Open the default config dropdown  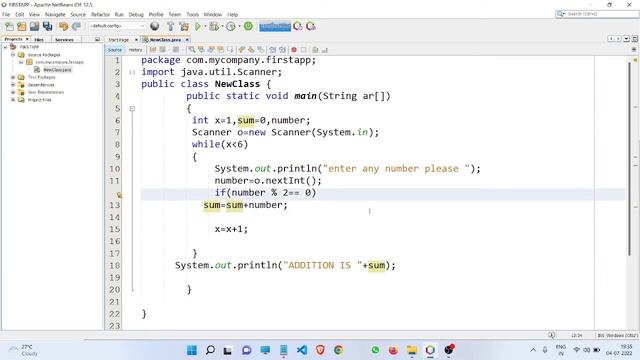click(x=117, y=26)
